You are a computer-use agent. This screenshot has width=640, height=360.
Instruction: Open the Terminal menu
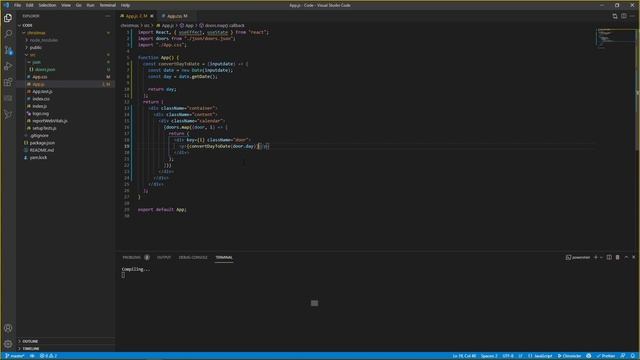(107, 5)
